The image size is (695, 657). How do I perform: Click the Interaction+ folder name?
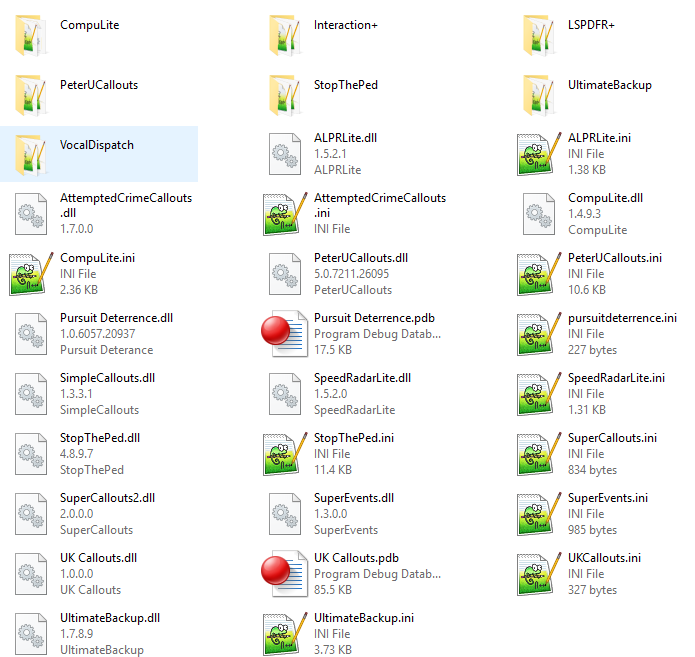346,25
